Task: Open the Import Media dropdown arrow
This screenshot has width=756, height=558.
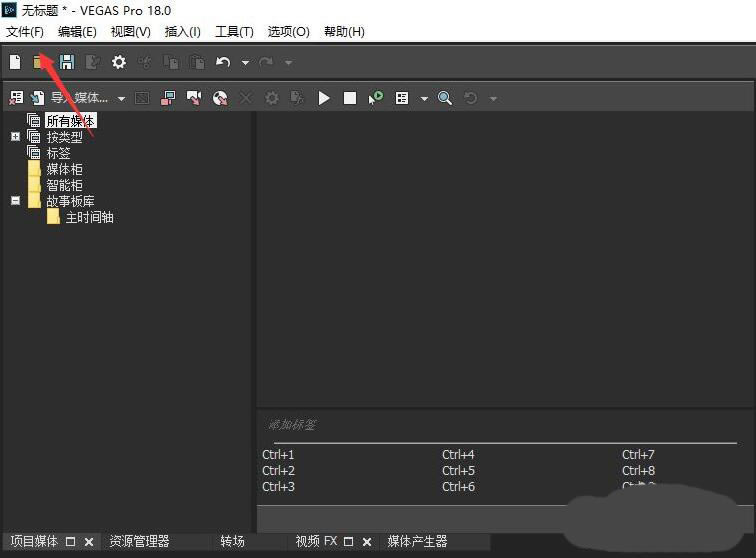Action: tap(121, 99)
